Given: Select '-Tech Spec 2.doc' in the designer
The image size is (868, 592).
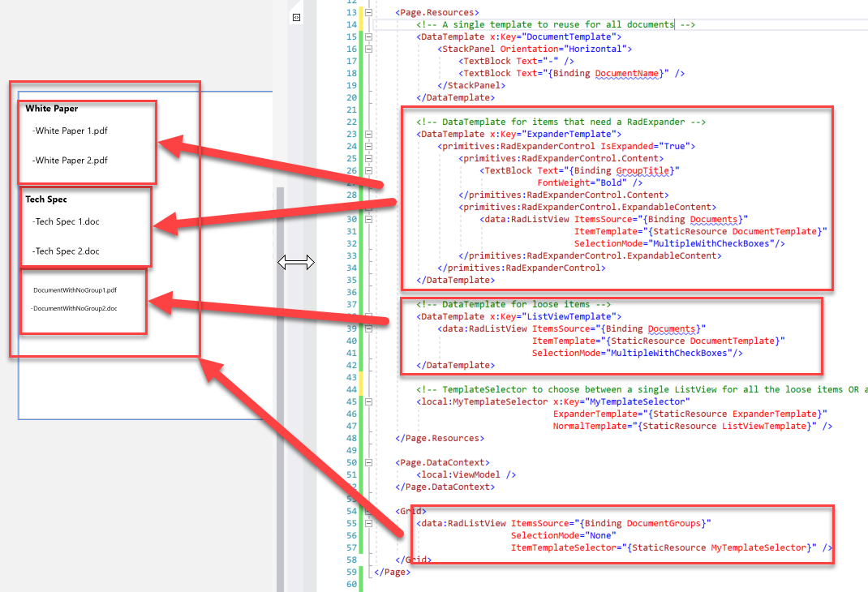Looking at the screenshot, I should [66, 251].
